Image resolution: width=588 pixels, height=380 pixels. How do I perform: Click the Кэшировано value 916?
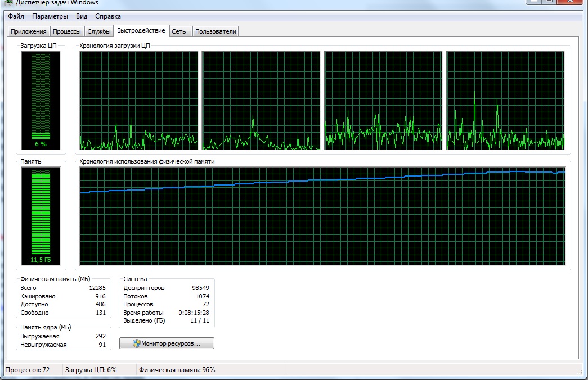coord(101,296)
